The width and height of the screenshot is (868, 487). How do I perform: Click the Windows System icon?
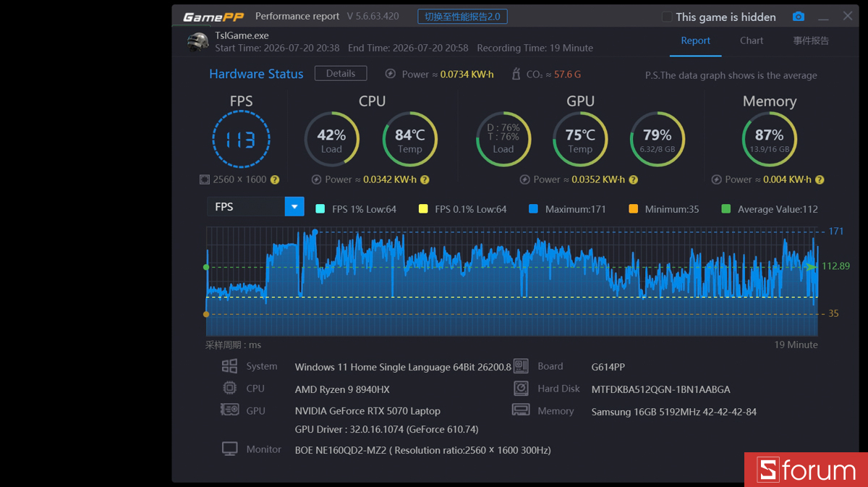tap(229, 366)
